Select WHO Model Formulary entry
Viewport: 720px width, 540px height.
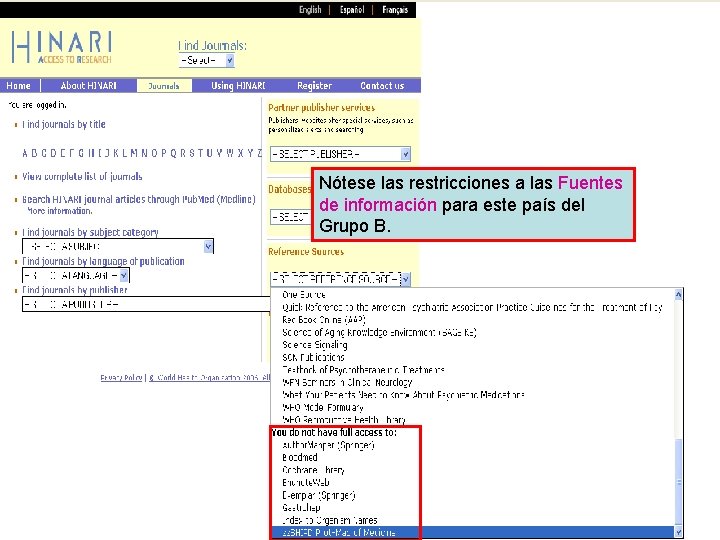tap(323, 407)
